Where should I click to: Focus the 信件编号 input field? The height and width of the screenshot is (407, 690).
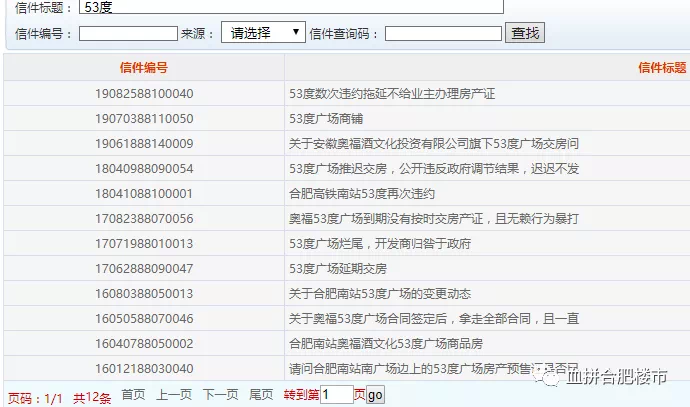coord(128,34)
